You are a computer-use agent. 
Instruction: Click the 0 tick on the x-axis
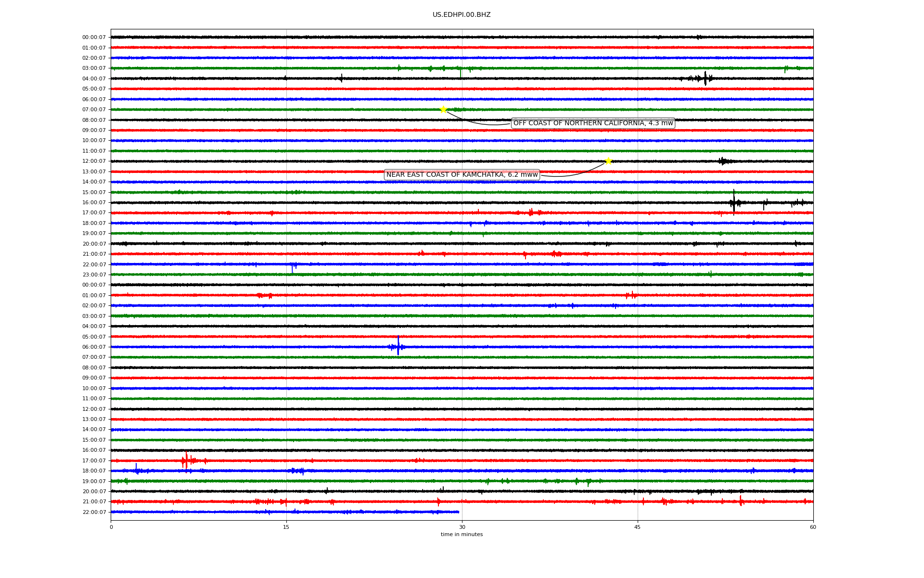111,527
